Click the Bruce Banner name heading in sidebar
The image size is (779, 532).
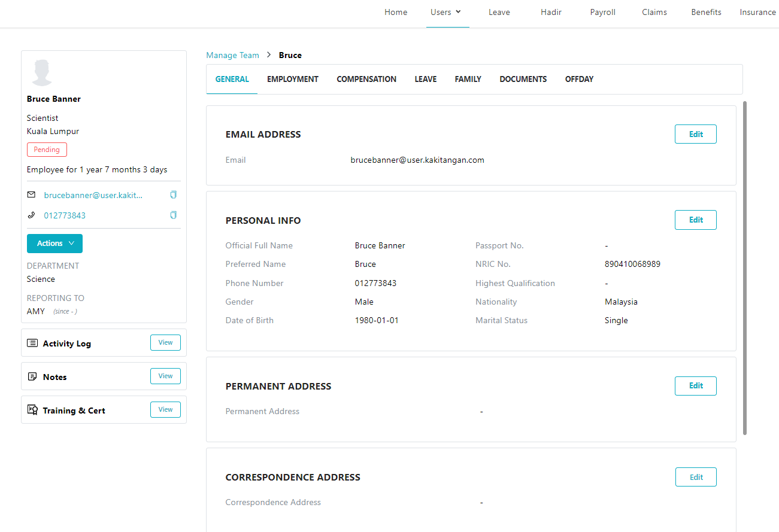tap(54, 99)
